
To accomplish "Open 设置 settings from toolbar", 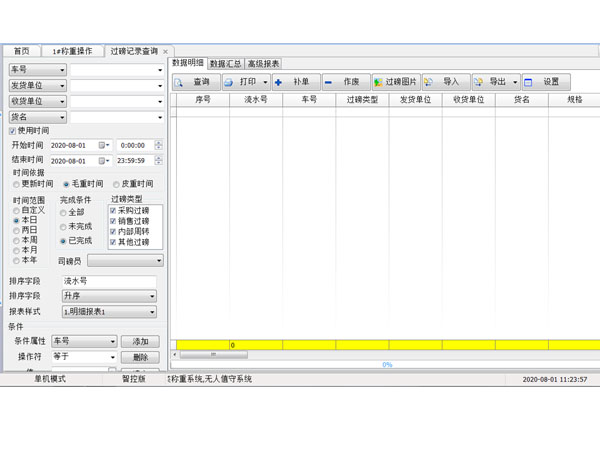I will click(529, 82).
